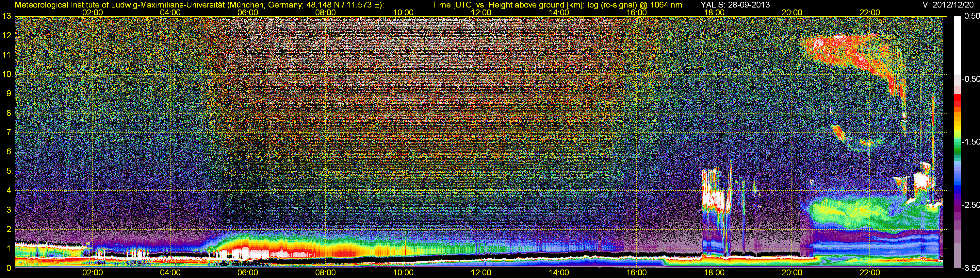Pick the 04:00 label on the bottom time axis
Image resolution: width=980 pixels, height=278 pixels.
[x=170, y=273]
